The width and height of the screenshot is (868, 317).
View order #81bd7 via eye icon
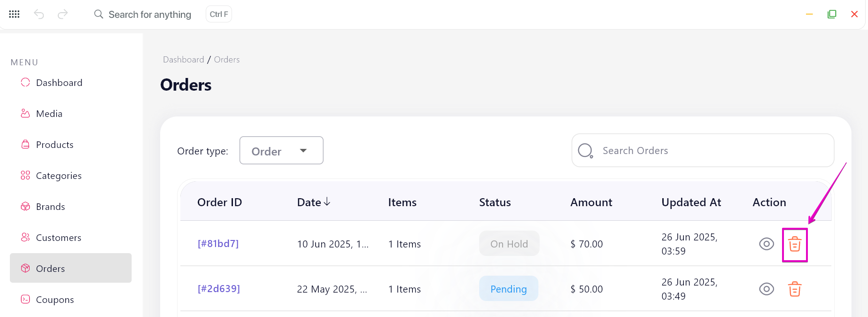point(767,244)
